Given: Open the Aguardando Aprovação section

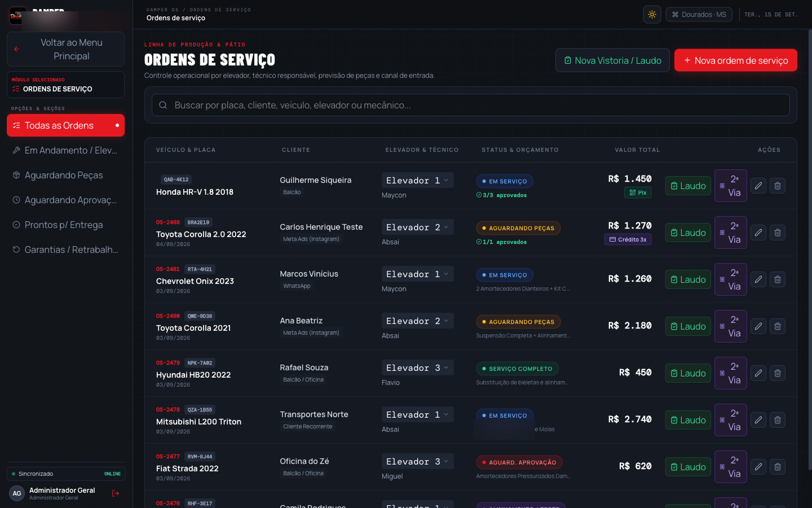Looking at the screenshot, I should (65, 200).
